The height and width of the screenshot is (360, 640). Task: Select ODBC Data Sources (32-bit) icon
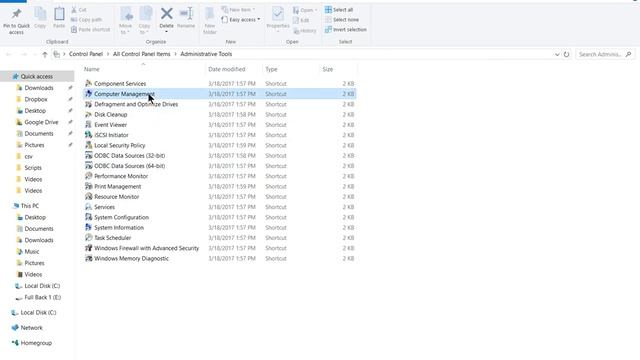tap(89, 156)
